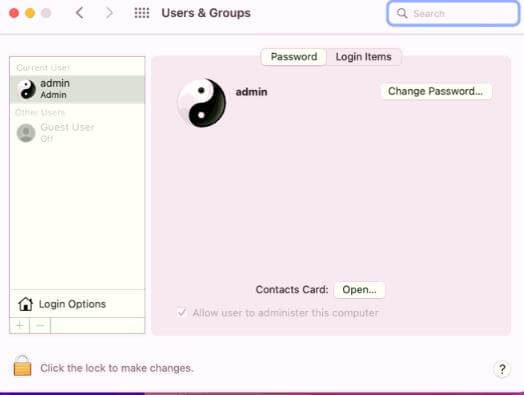The image size is (524, 395).
Task: Click the Users & Groups window title
Action: (206, 13)
